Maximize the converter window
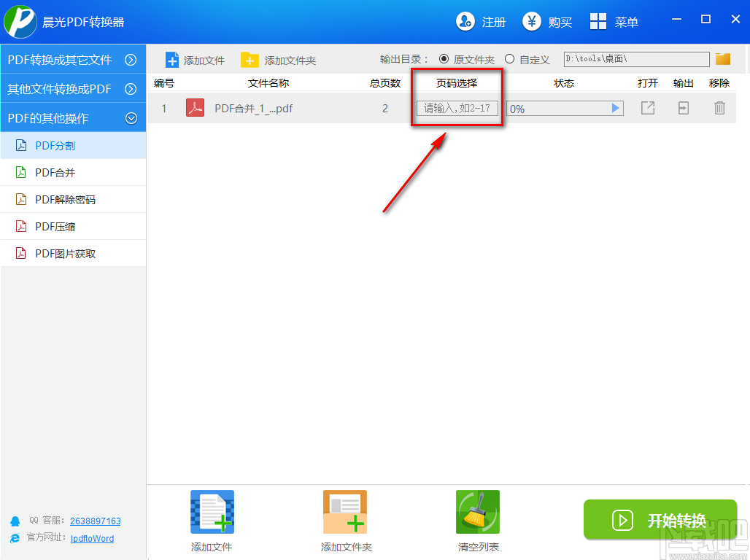 (x=705, y=19)
